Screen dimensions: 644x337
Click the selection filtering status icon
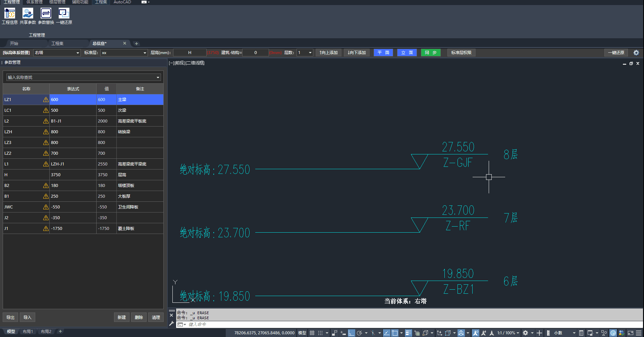[448, 333]
